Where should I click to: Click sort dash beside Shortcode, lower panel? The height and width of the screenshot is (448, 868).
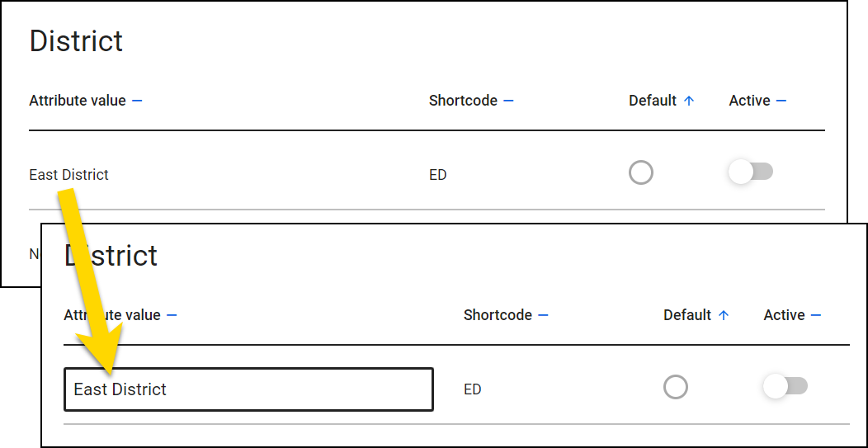543,315
